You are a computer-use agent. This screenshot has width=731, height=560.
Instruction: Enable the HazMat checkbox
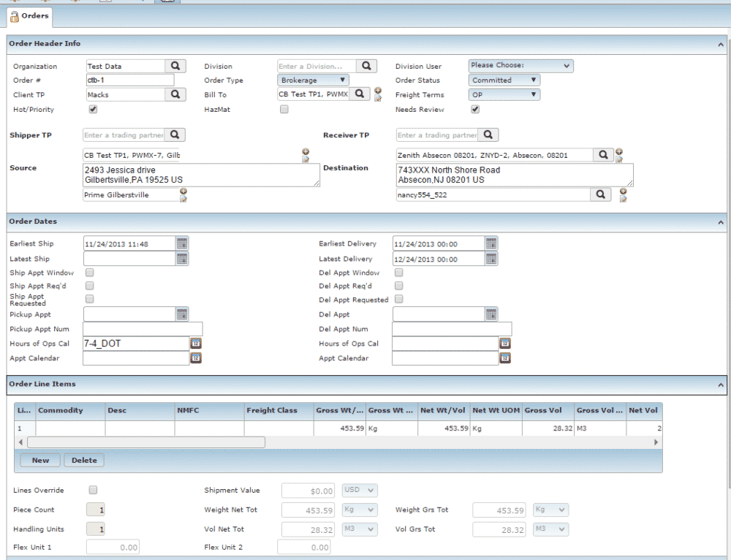[284, 109]
